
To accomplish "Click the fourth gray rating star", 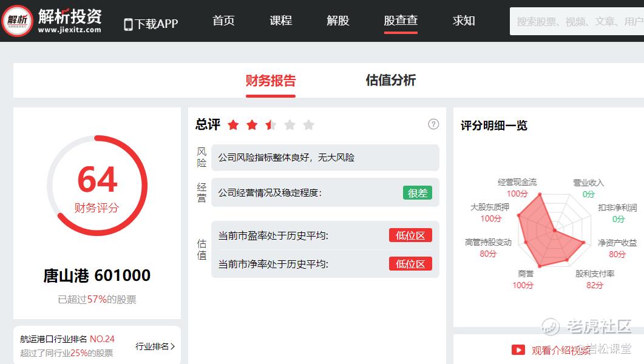I will [x=290, y=125].
